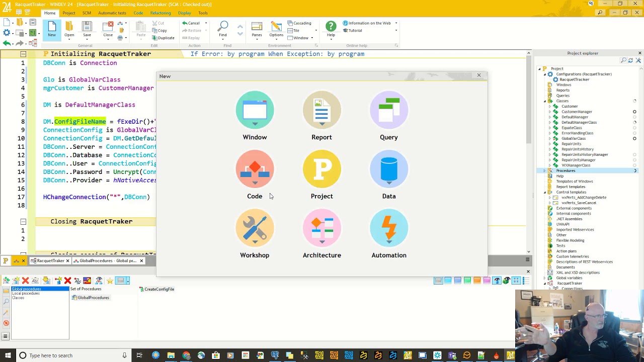Viewport: 644px width, 362px height.
Task: Click the hamburger menu icon in the bottom-left pane
Action: click(6, 336)
